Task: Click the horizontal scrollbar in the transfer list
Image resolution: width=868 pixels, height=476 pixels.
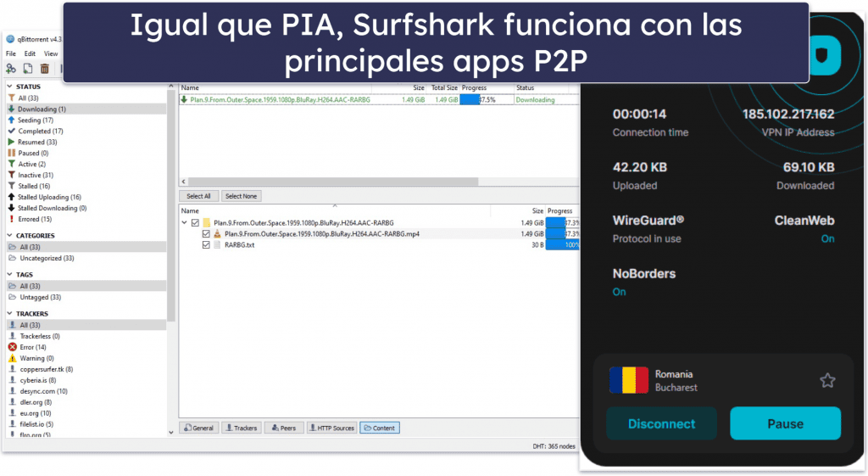Action: (x=333, y=182)
